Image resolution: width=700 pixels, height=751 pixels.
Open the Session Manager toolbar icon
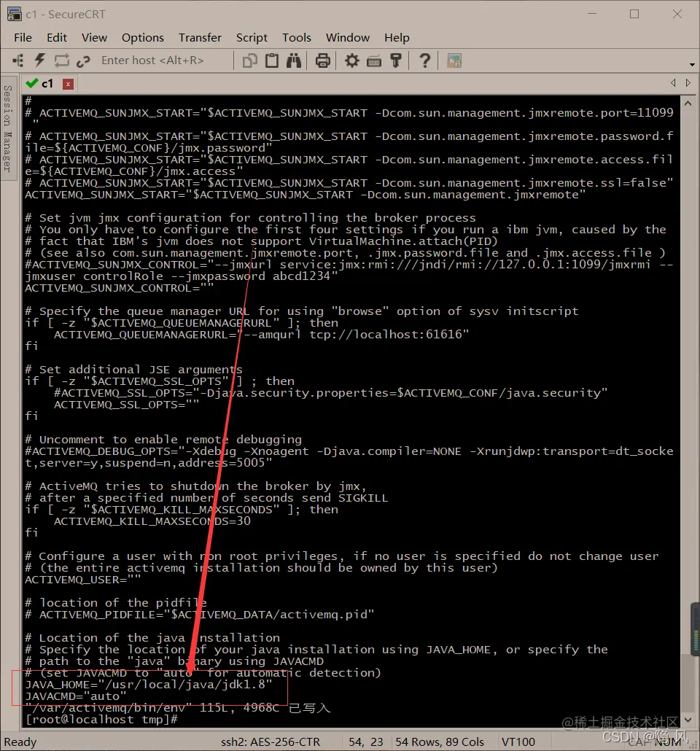coord(18,61)
